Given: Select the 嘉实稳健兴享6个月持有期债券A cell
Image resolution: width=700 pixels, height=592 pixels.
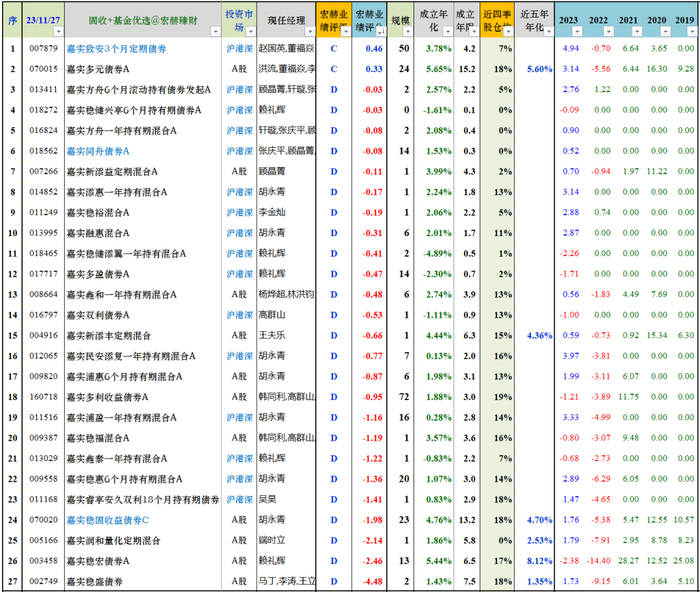Looking at the screenshot, I should coord(143,110).
